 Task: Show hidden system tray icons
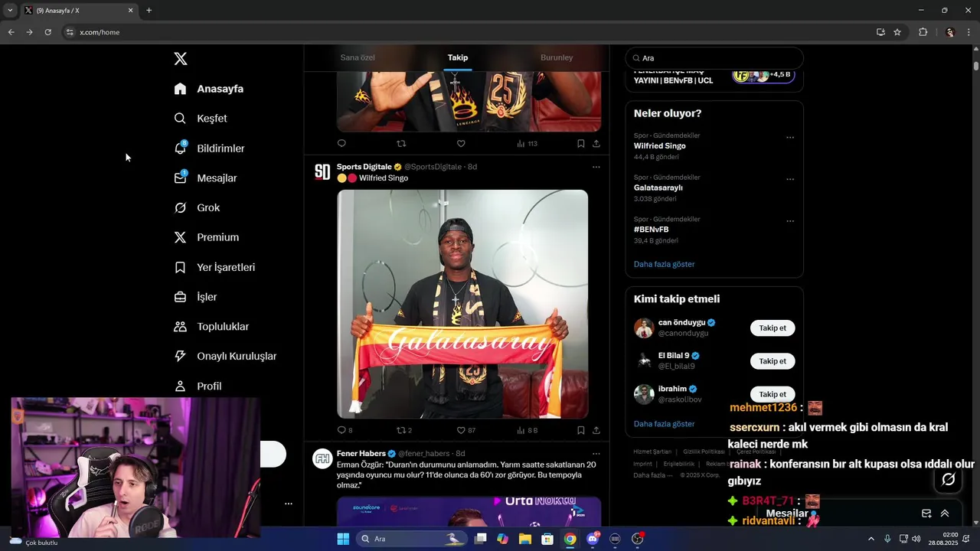871,539
